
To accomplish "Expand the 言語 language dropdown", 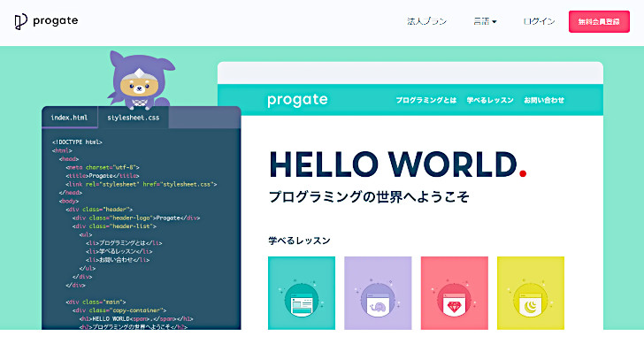I will pyautogui.click(x=485, y=21).
